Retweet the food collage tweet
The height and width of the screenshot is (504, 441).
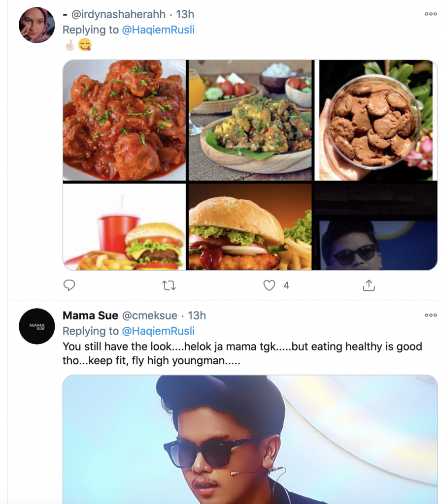tap(169, 285)
